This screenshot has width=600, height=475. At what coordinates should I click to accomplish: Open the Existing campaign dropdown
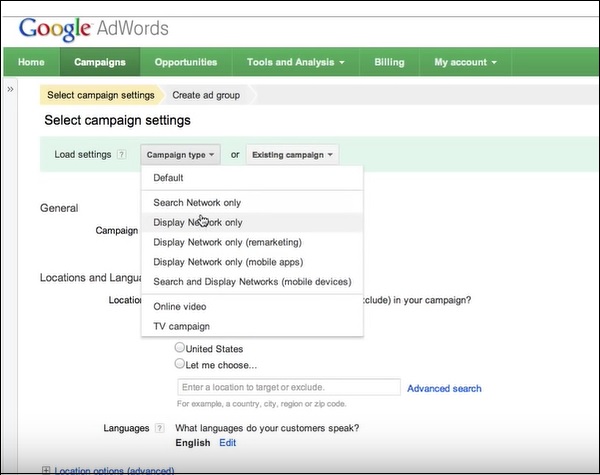pos(292,155)
